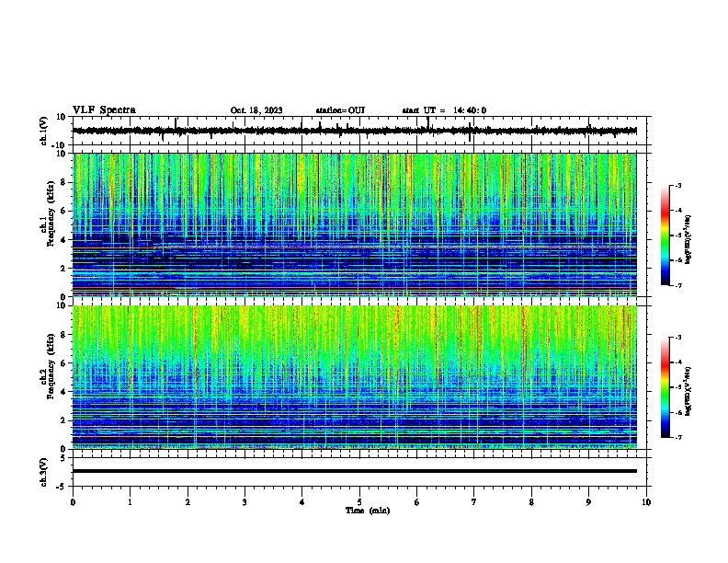
Task: Click the ch.1 voltage waveform trace
Action: 354,131
